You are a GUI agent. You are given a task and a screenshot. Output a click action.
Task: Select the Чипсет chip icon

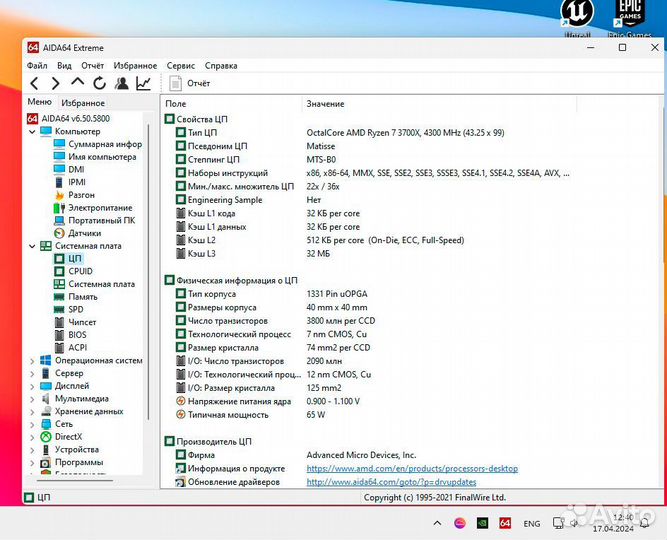tap(60, 322)
